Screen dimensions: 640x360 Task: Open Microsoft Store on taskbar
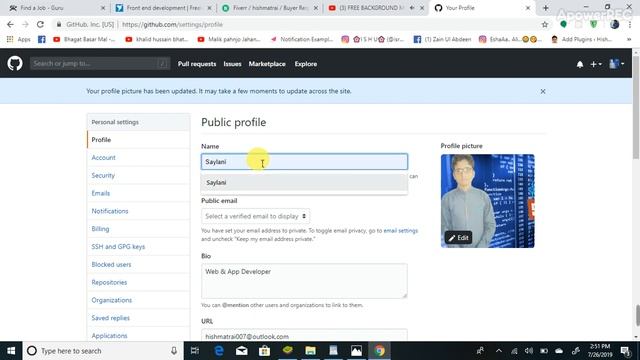pyautogui.click(x=264, y=351)
